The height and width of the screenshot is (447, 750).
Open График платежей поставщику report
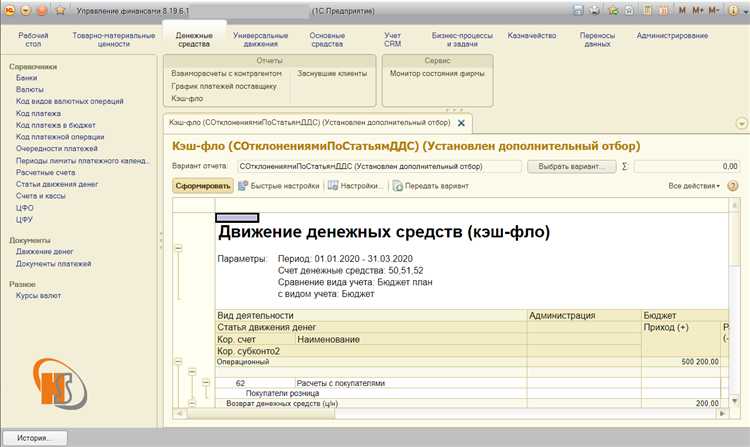pyautogui.click(x=224, y=86)
